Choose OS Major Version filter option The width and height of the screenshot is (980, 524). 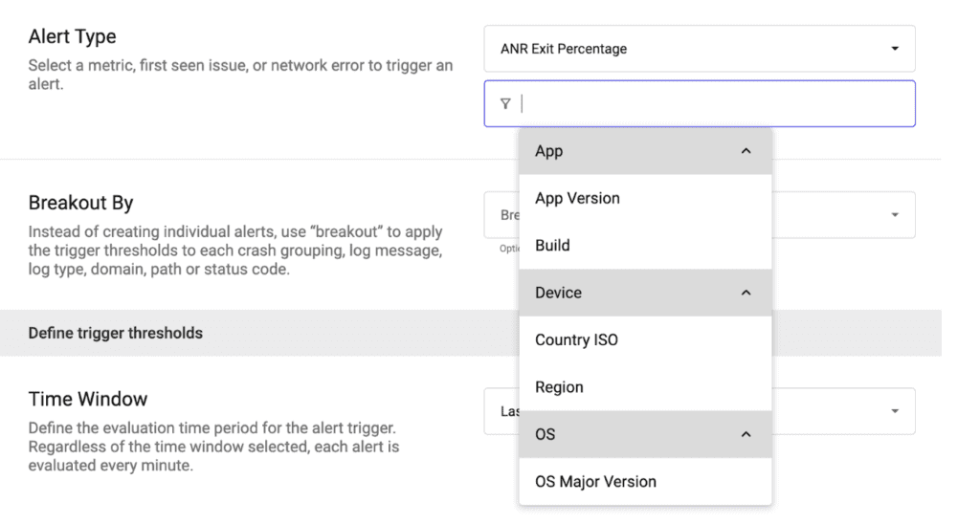(x=595, y=482)
